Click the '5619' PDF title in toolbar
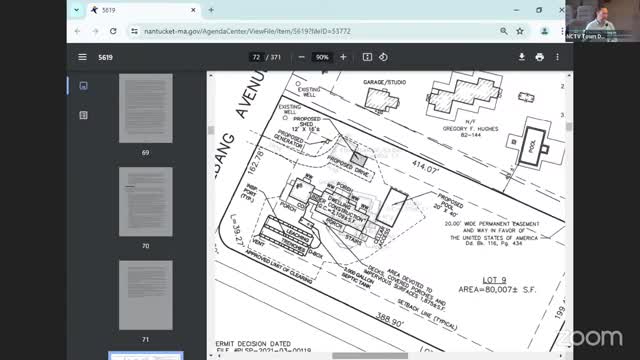 pos(105,57)
